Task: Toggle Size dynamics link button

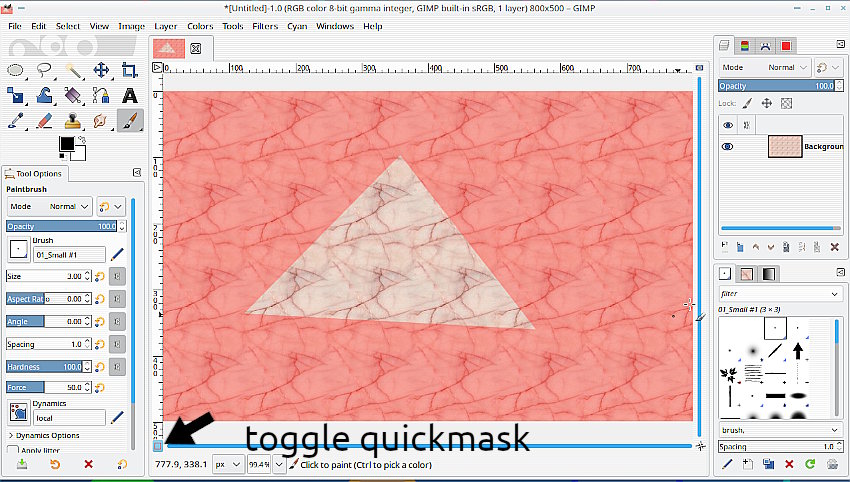Action: point(117,277)
